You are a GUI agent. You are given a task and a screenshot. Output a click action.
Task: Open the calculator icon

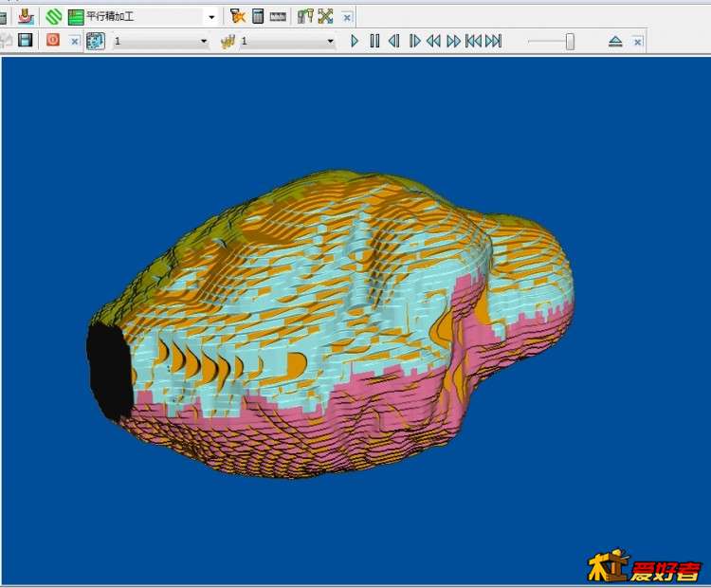[258, 16]
